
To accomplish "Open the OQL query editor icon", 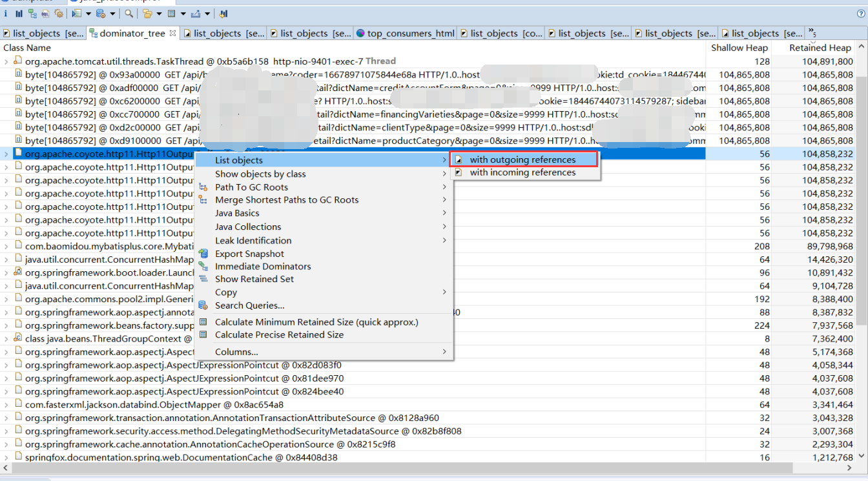I will [x=45, y=13].
